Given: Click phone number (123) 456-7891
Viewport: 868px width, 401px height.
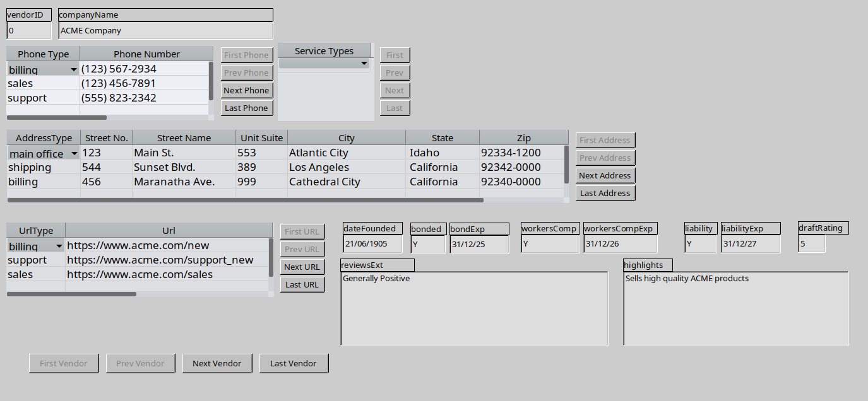Looking at the screenshot, I should [x=144, y=83].
